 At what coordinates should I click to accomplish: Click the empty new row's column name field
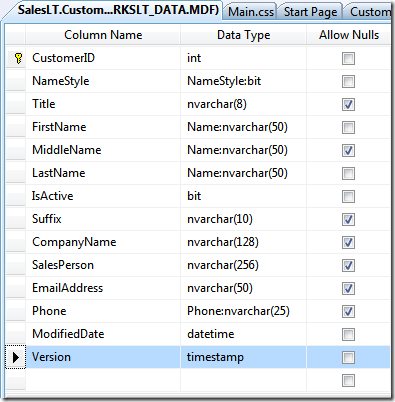click(x=103, y=380)
